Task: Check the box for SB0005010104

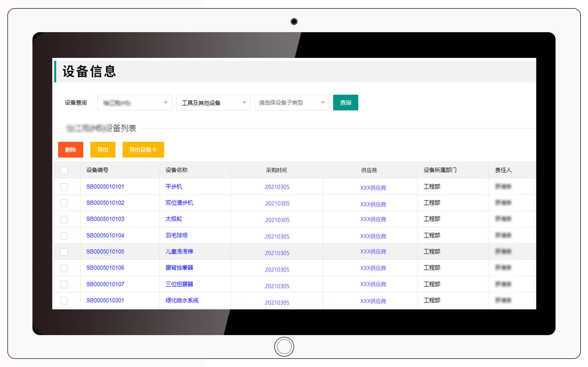Action: (64, 236)
